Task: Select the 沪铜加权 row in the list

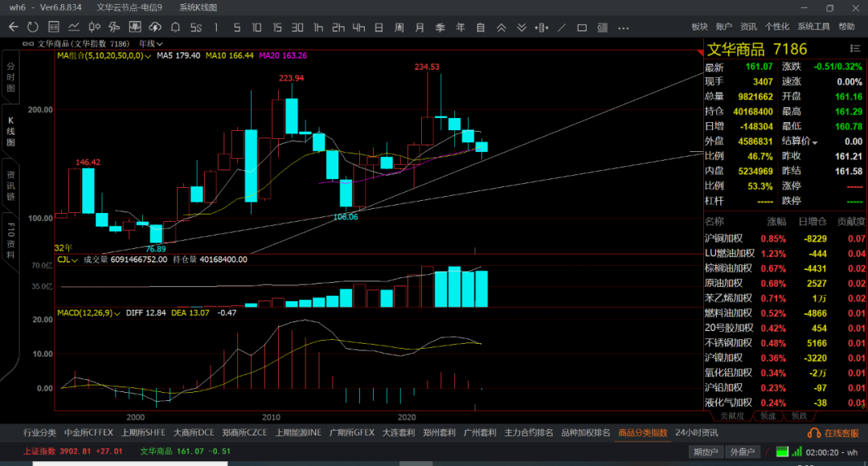Action: click(x=785, y=239)
